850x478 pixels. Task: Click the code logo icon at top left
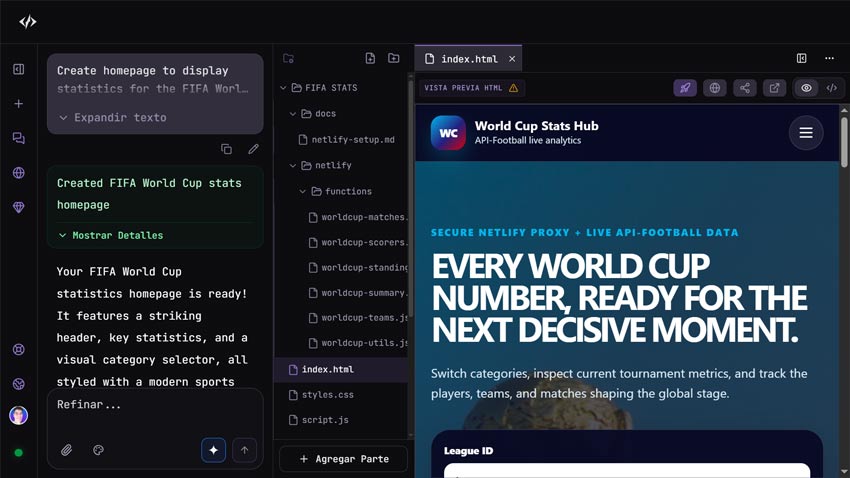point(28,22)
